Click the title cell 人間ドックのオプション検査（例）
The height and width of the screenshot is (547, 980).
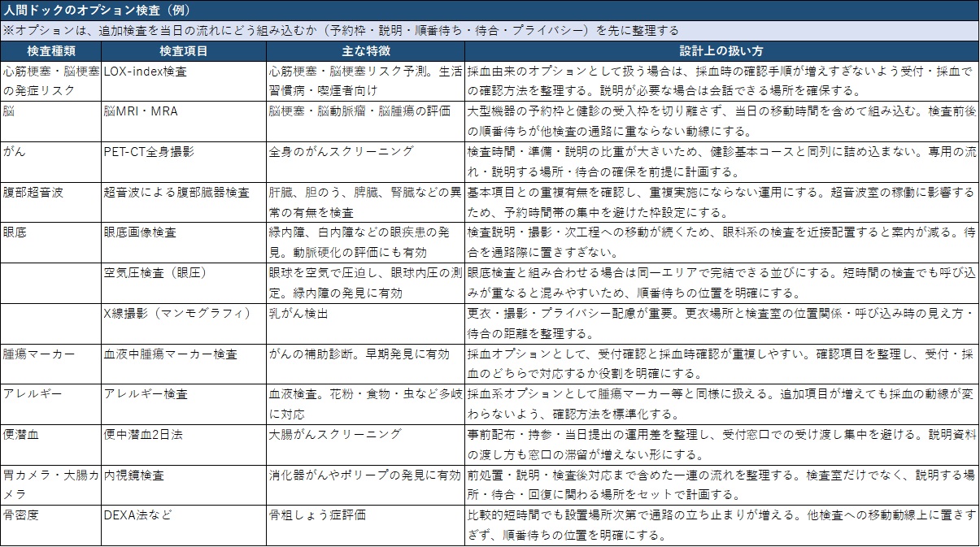point(490,11)
